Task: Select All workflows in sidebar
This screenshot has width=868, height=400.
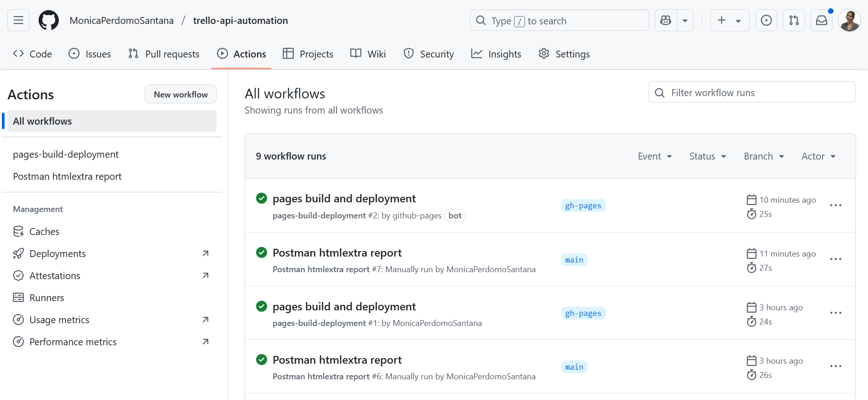Action: [112, 121]
